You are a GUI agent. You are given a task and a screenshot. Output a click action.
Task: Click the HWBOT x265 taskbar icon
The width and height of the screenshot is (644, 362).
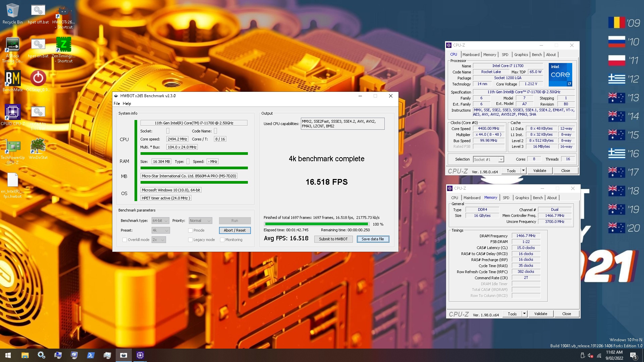(123, 355)
